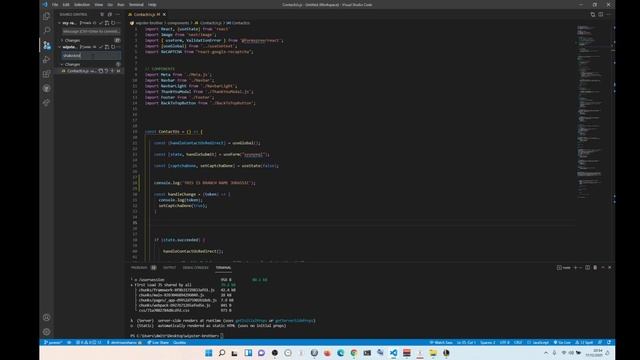Image resolution: width=640 pixels, height=360 pixels.
Task: Create a new terminal with plus icon
Action: pyautogui.click(x=576, y=267)
